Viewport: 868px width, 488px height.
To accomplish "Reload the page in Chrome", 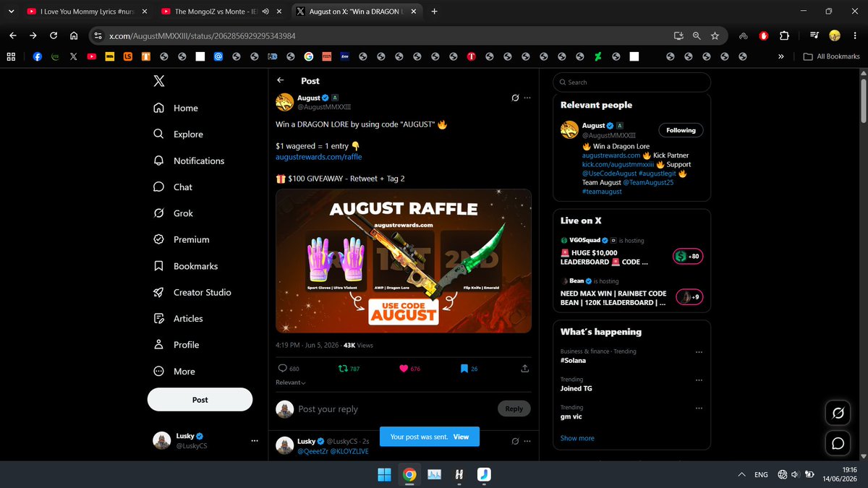I will coord(54,35).
